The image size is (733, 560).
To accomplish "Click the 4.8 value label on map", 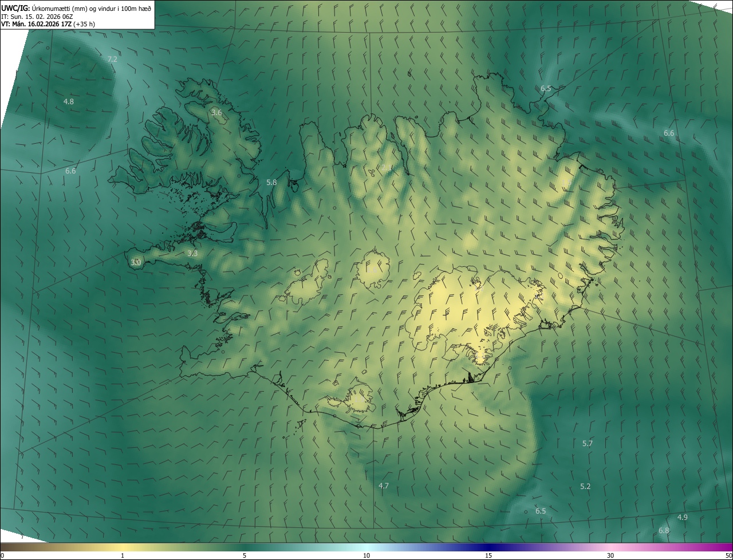I will point(68,101).
